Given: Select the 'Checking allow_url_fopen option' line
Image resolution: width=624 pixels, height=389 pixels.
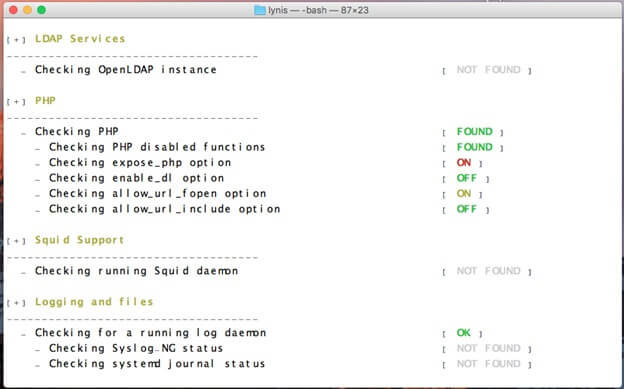Looking at the screenshot, I should (x=158, y=194).
